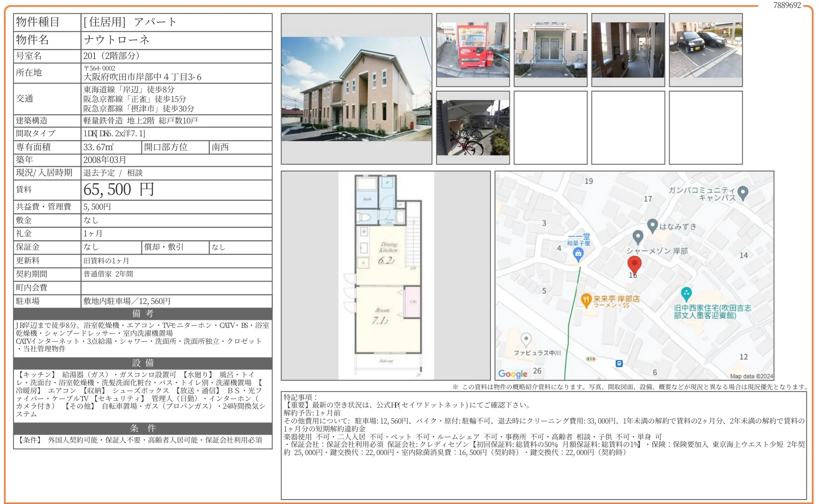The height and width of the screenshot is (504, 819).
Task: Open the bicycle parking photo thumbnail
Action: pos(473,127)
